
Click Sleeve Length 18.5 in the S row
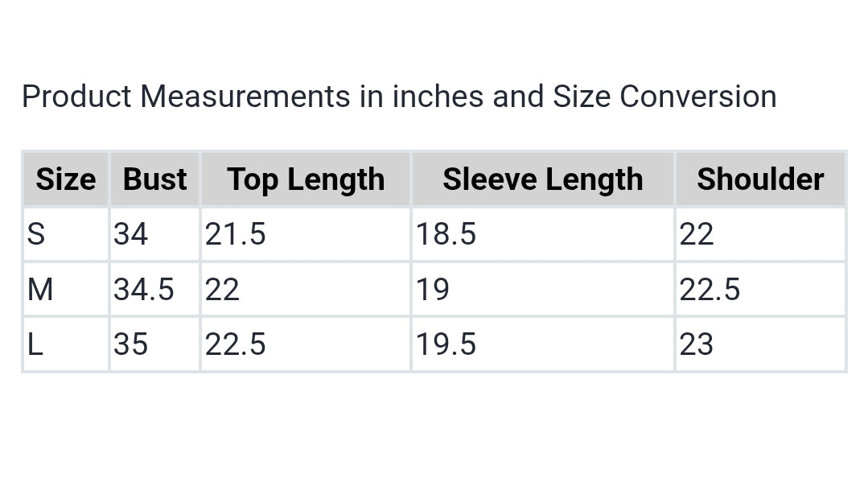point(446,234)
